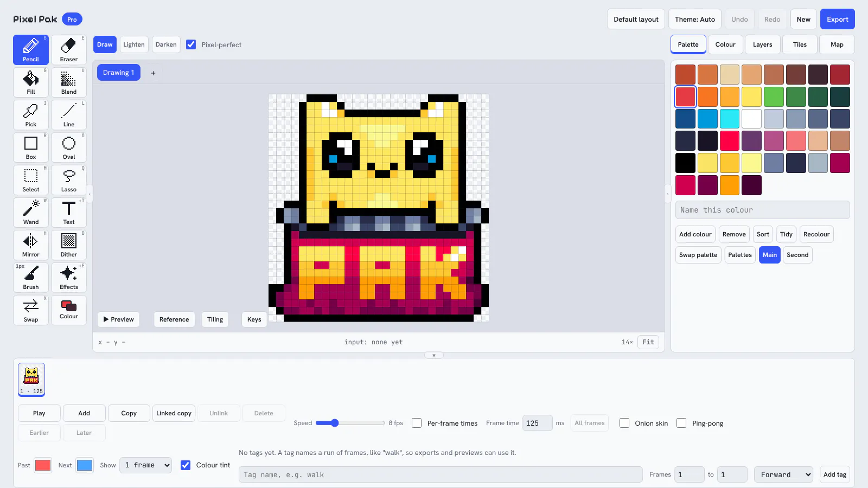
Task: Collapse the toolbox using its side handle
Action: click(x=90, y=194)
